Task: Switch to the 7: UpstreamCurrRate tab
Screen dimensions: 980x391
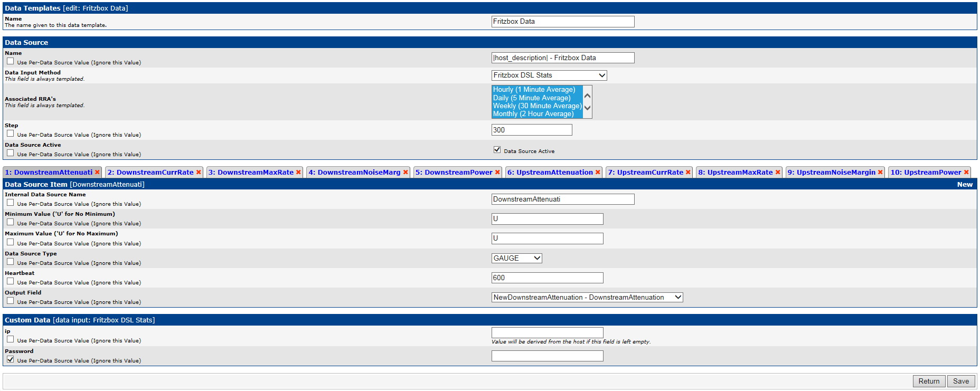Action: pos(646,173)
